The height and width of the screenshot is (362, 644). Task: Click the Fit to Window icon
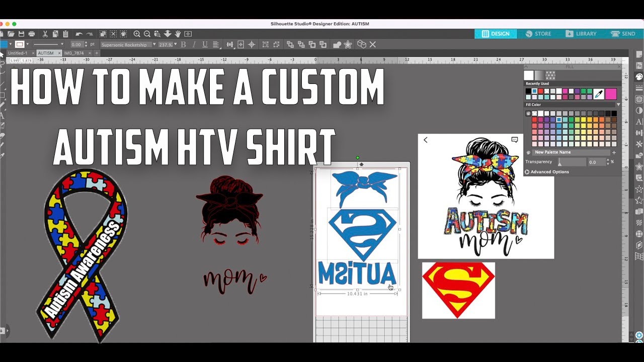pyautogui.click(x=188, y=34)
